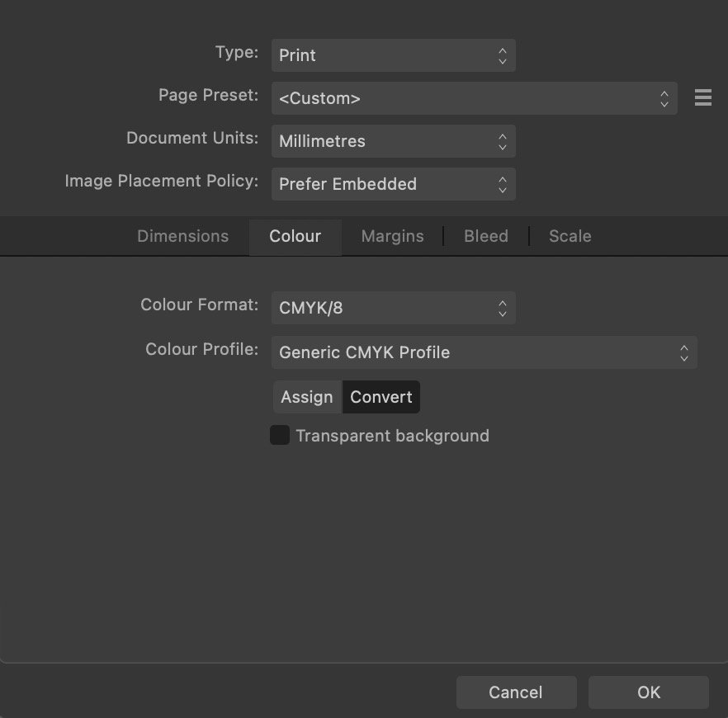Open the Colour Profile Generic CMYK dropdown

click(x=484, y=352)
